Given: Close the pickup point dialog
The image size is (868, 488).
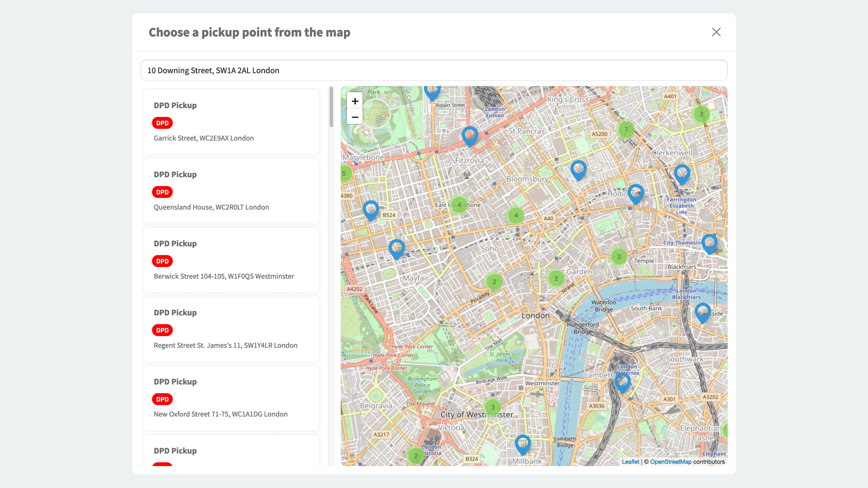Looking at the screenshot, I should pos(716,32).
